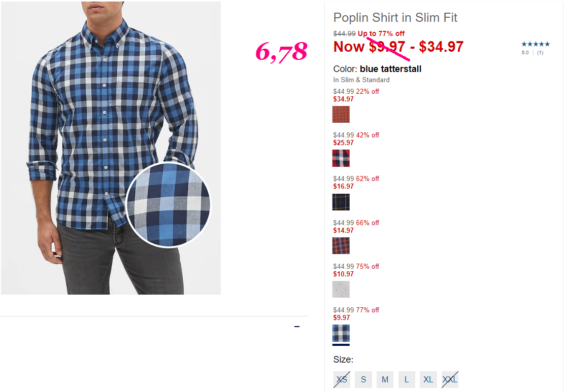Click the crossed-out XS size option
This screenshot has width=568, height=392.
[342, 379]
